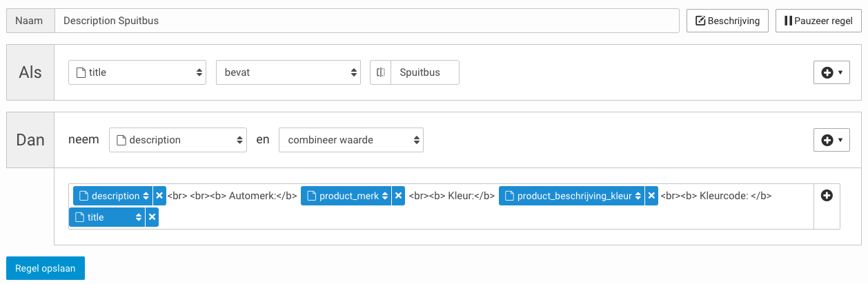
Task: Click the icon left of the Spuitbus value
Action: click(380, 72)
